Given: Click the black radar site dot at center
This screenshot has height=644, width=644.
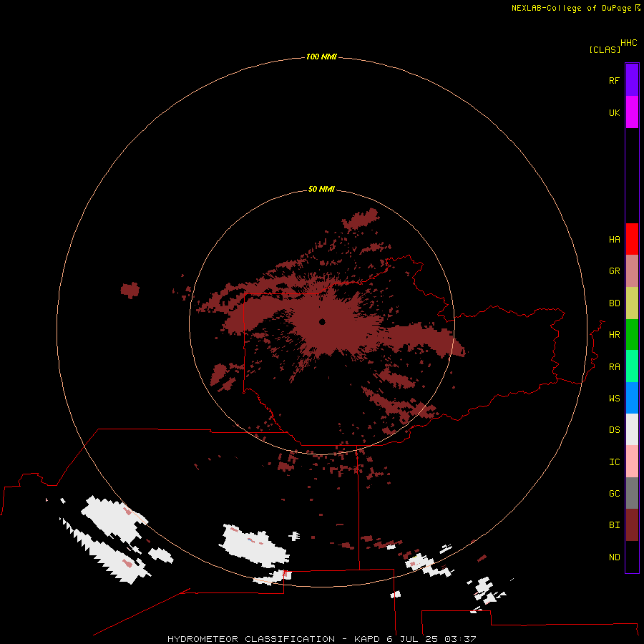Looking at the screenshot, I should 322,321.
